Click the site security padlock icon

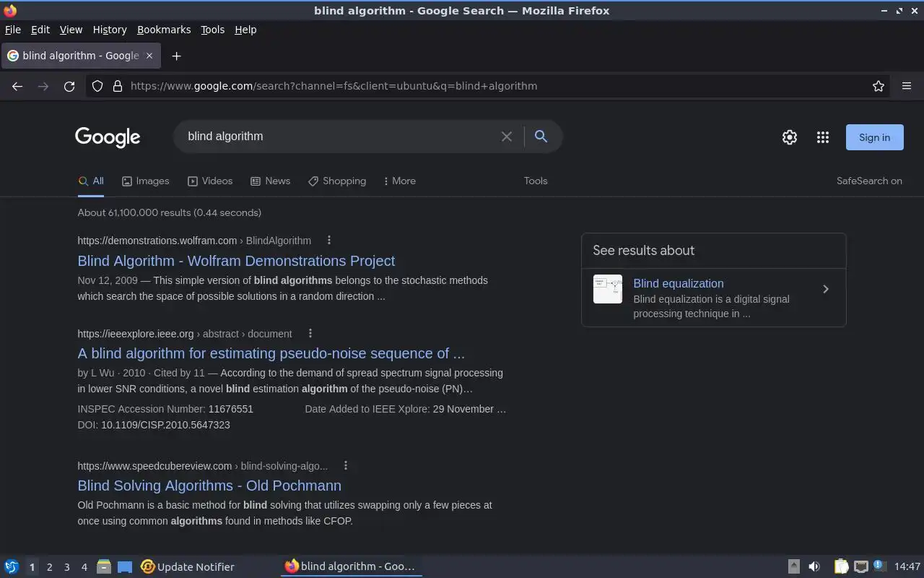(x=118, y=86)
